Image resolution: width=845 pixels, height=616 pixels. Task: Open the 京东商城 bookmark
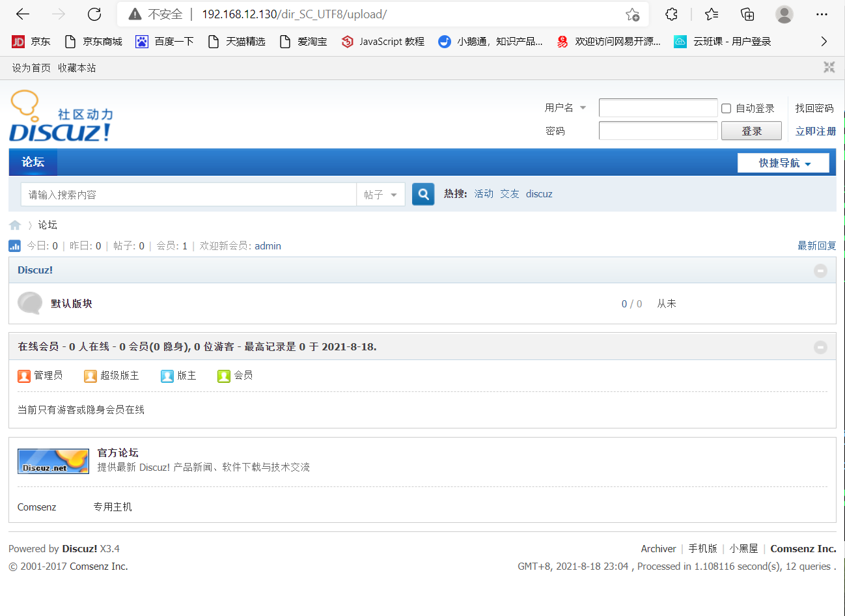pos(93,42)
